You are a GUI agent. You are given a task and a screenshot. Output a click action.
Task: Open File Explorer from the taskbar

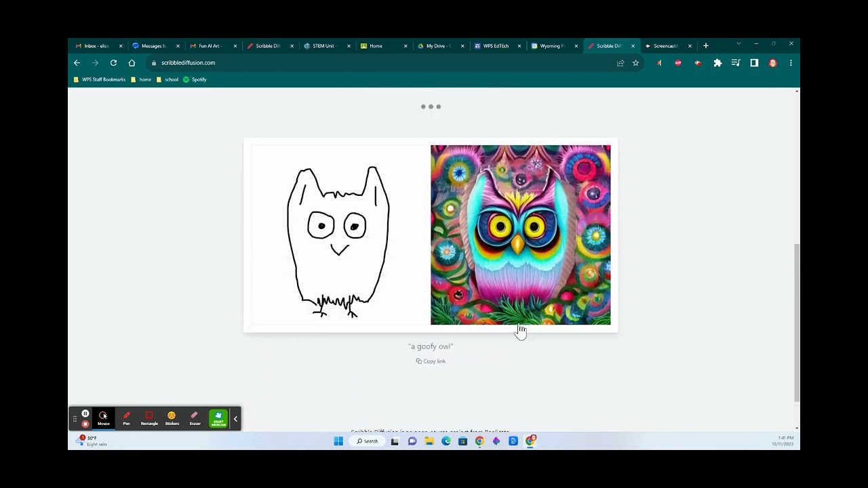tap(429, 441)
